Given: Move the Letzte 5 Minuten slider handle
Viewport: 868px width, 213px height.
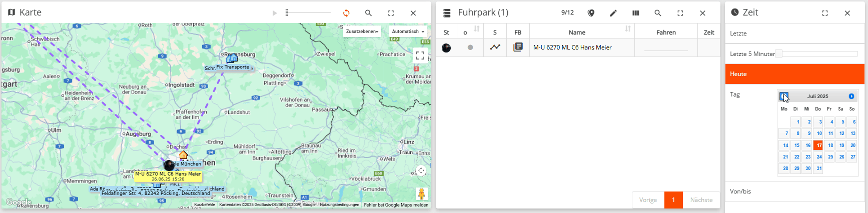Looking at the screenshot, I should tap(778, 53).
